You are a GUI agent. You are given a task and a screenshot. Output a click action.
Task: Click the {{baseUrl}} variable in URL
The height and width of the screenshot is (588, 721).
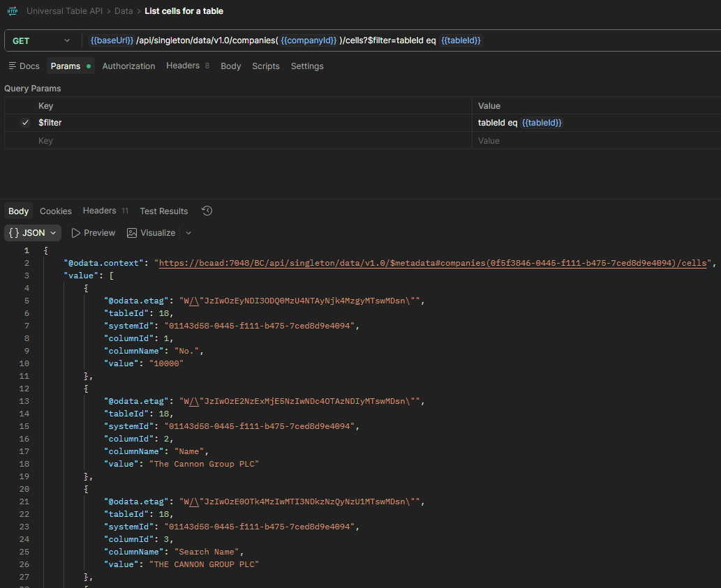[x=112, y=40]
